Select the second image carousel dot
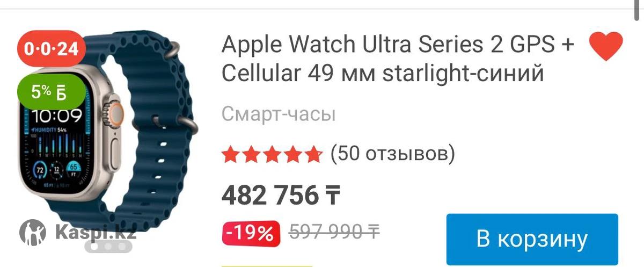Screen dimensions: 644x267 [x=109, y=247]
